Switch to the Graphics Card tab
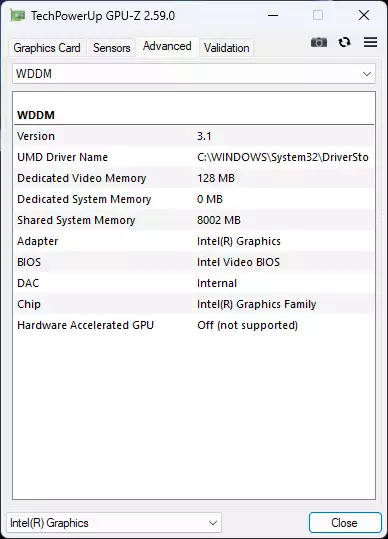 click(x=47, y=47)
